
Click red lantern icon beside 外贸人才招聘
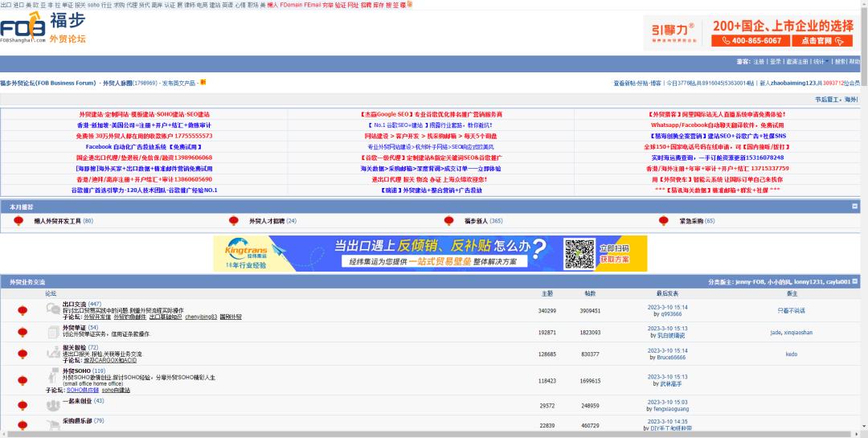234,221
